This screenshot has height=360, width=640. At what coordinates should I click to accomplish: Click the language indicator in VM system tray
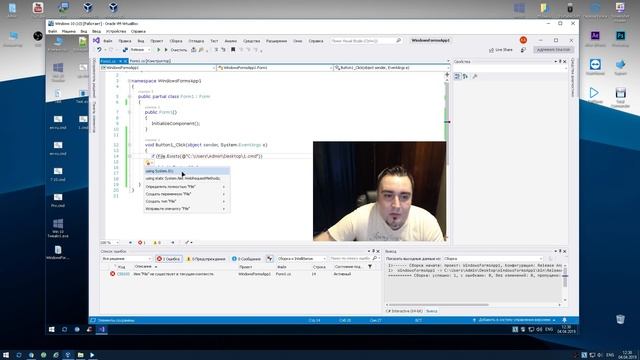549,329
